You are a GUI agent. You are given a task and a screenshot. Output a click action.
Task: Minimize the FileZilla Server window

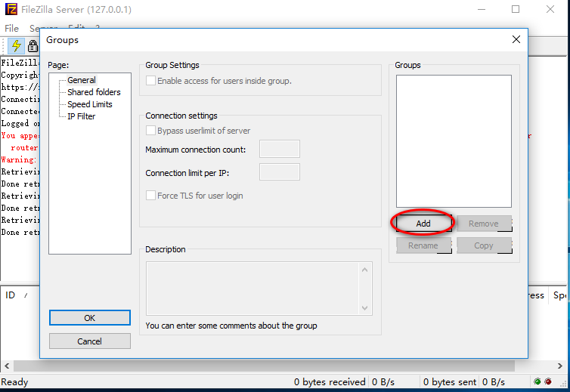pyautogui.click(x=482, y=9)
